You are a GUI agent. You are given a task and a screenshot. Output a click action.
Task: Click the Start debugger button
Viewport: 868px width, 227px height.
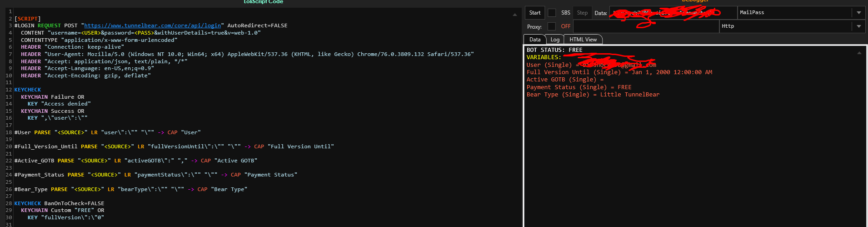tap(535, 13)
